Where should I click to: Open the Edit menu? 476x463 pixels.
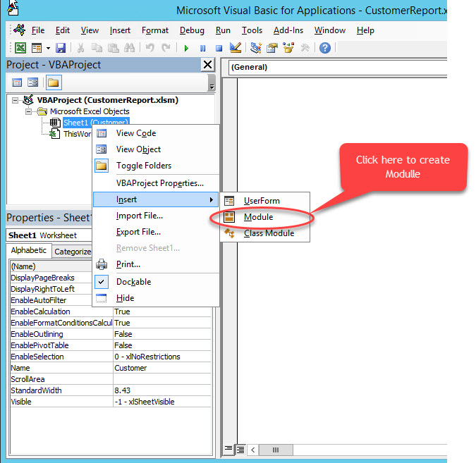tap(63, 30)
